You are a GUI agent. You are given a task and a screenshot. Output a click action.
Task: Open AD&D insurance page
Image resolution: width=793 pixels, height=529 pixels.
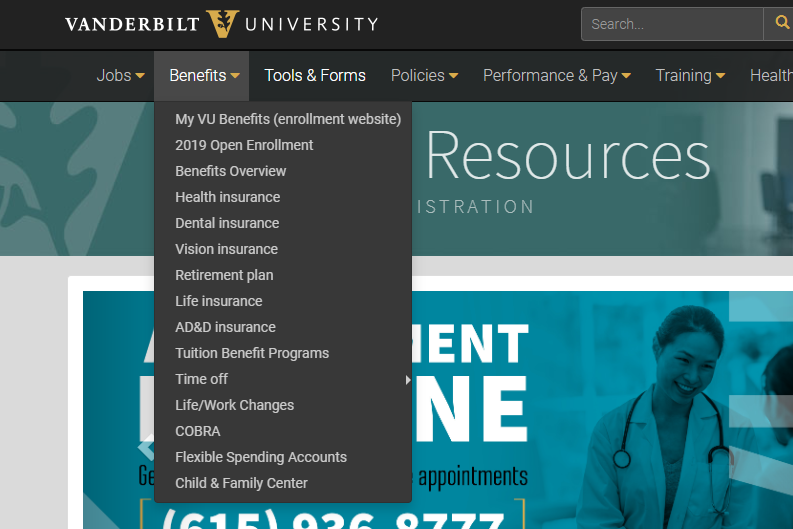click(x=225, y=327)
